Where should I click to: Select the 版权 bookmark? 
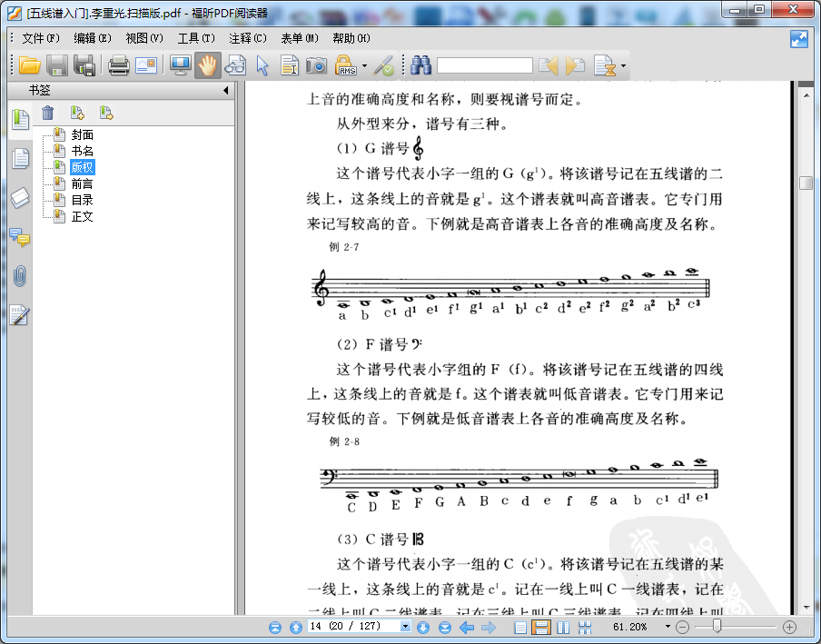83,167
